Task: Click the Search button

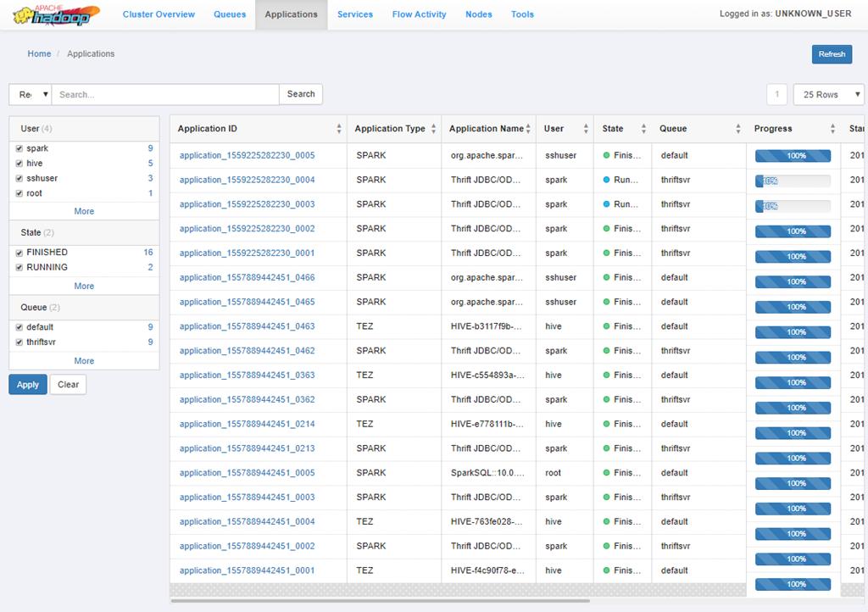Action: pos(301,94)
